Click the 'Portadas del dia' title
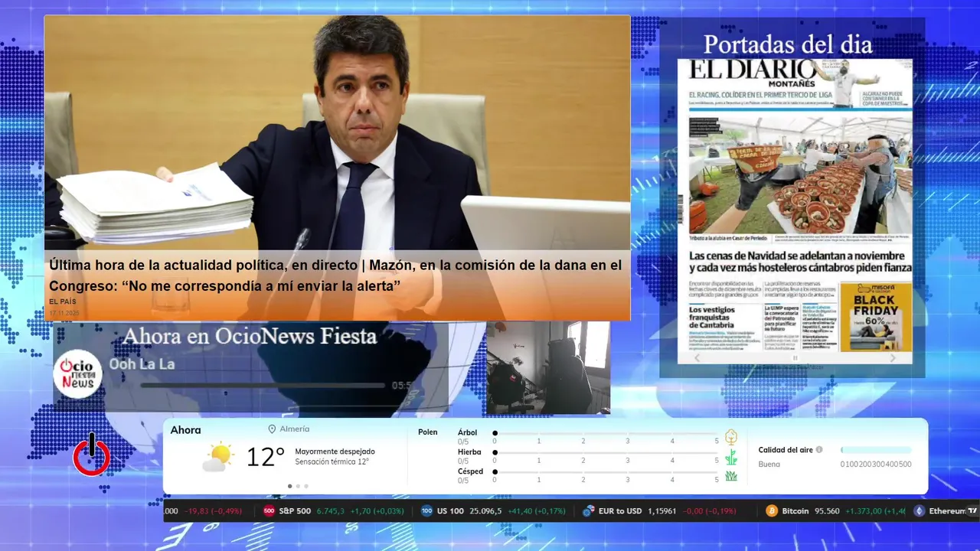 pos(788,44)
